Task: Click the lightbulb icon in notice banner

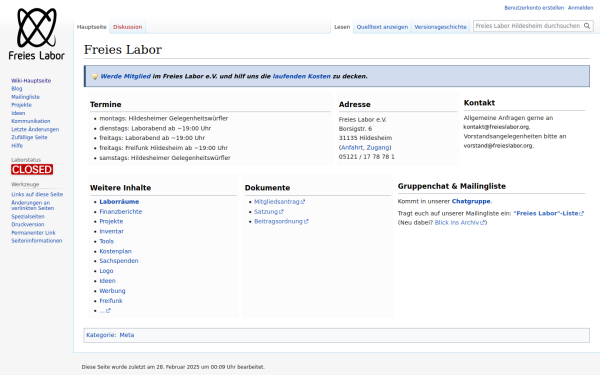Action: (x=95, y=77)
